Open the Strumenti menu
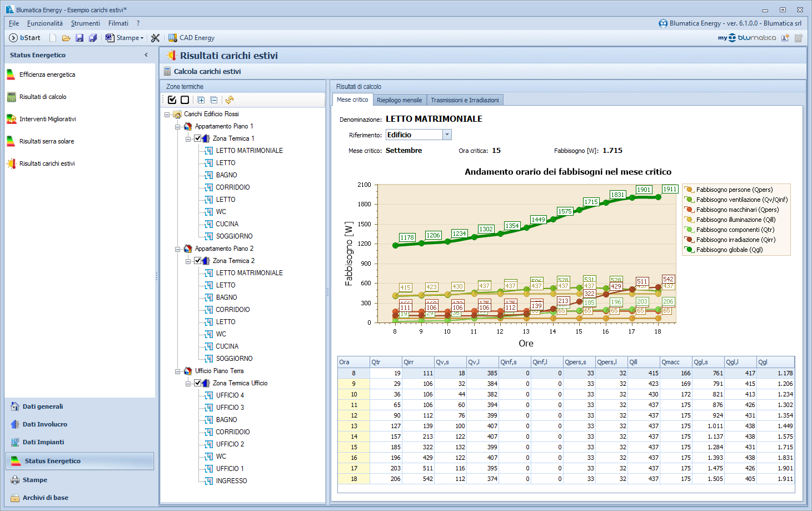 (x=86, y=23)
